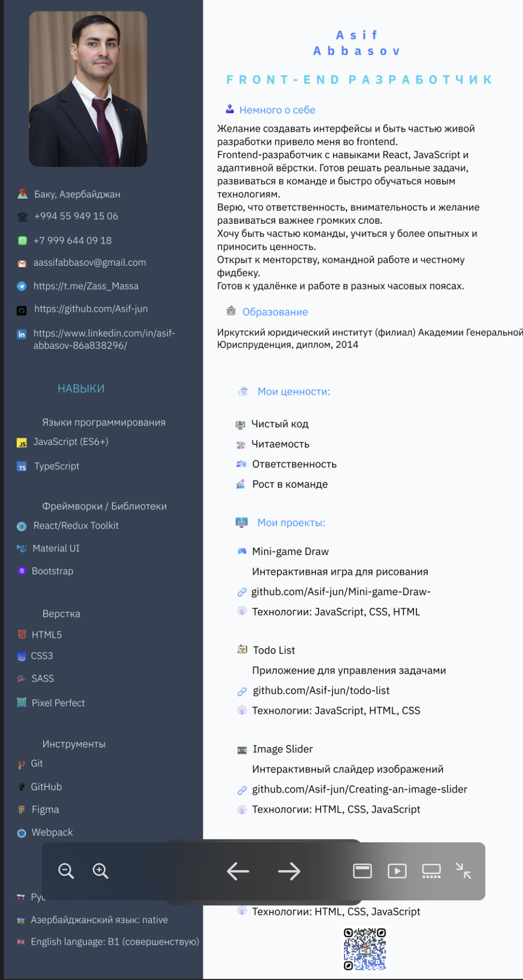Click the QR code image
The width and height of the screenshot is (523, 980).
[x=365, y=949]
